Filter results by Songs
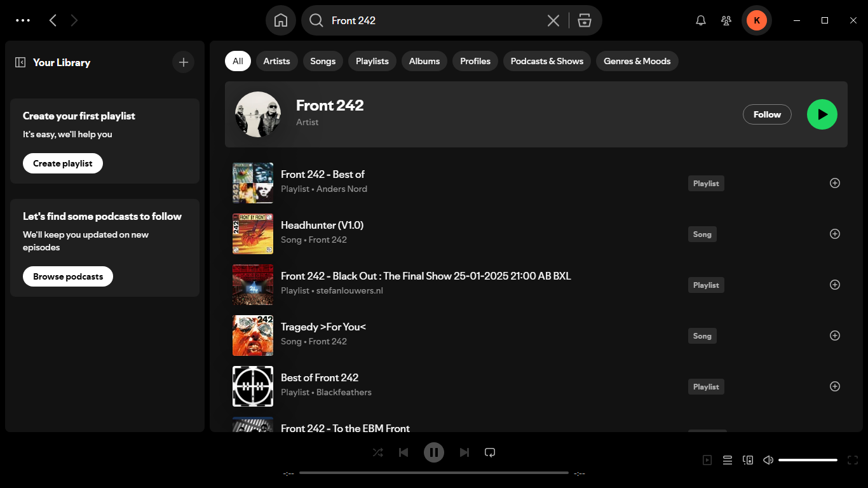The height and width of the screenshot is (488, 868). click(x=323, y=61)
